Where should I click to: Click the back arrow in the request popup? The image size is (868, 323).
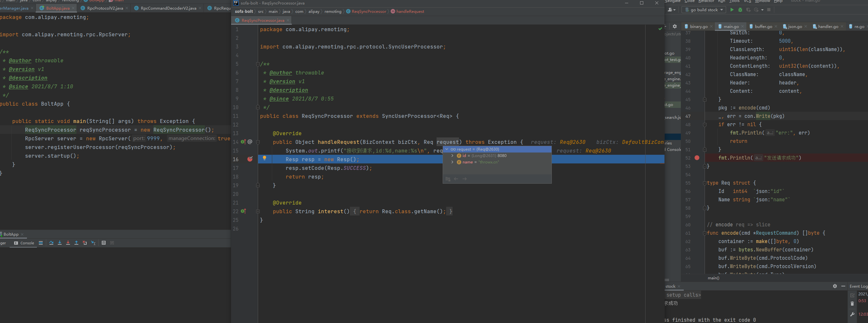pos(456,179)
